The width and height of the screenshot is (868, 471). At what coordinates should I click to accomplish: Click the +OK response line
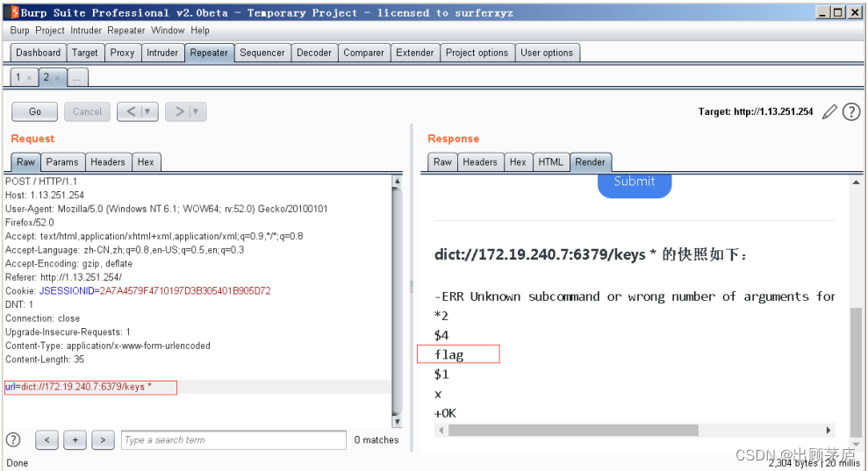[x=445, y=413]
